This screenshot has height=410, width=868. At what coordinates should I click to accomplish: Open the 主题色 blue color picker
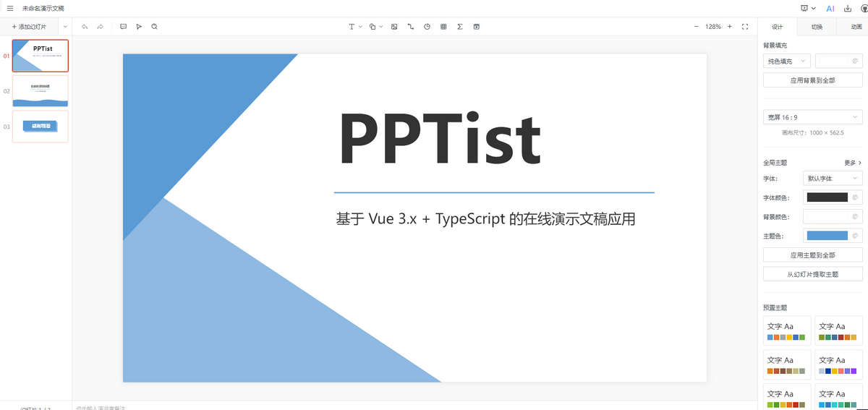[833, 236]
